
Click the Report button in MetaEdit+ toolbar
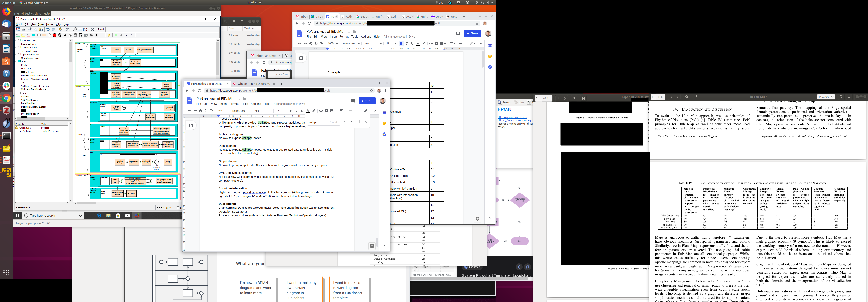100,29
